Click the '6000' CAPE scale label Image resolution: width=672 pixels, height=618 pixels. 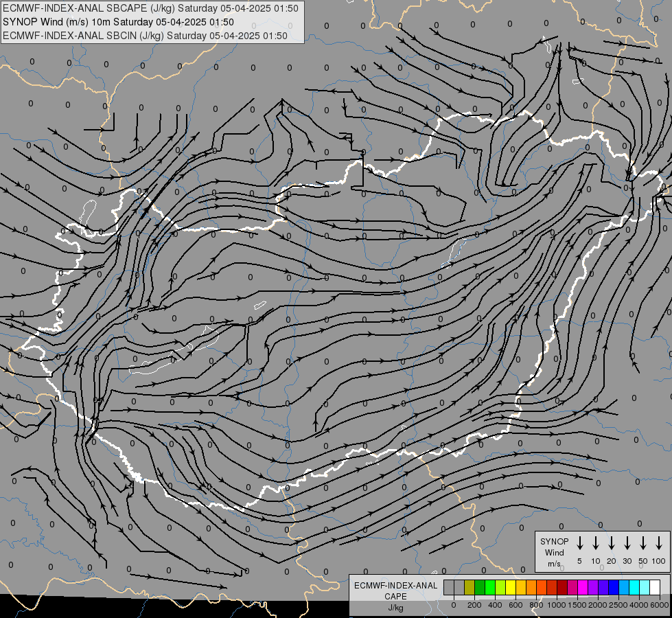tap(660, 605)
